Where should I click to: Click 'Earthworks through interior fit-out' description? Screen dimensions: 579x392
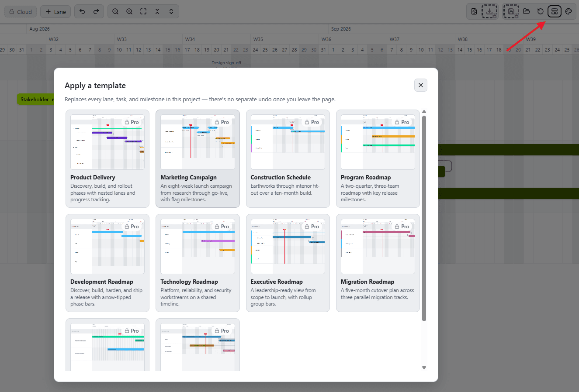coord(285,189)
